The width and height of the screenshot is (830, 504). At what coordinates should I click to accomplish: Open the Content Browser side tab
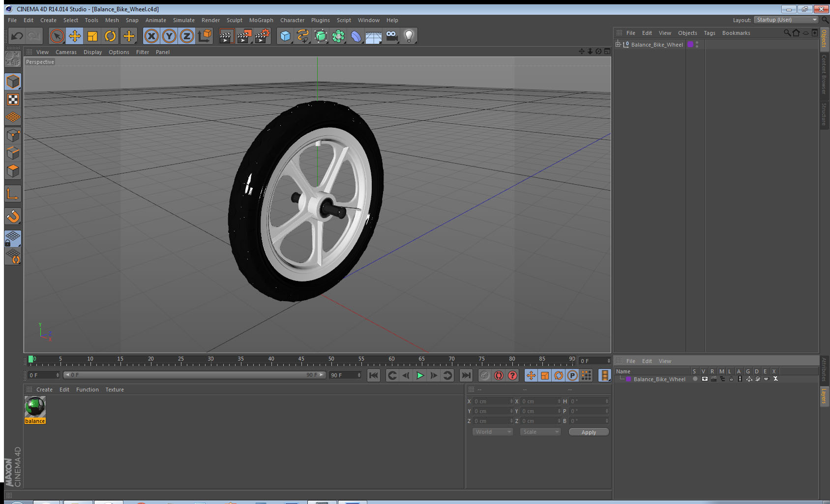824,74
